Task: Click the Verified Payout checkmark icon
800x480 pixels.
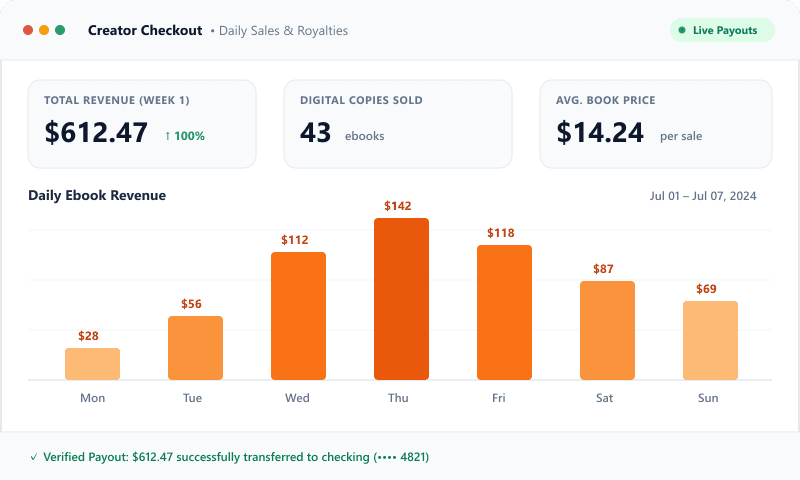Action: coord(34,457)
